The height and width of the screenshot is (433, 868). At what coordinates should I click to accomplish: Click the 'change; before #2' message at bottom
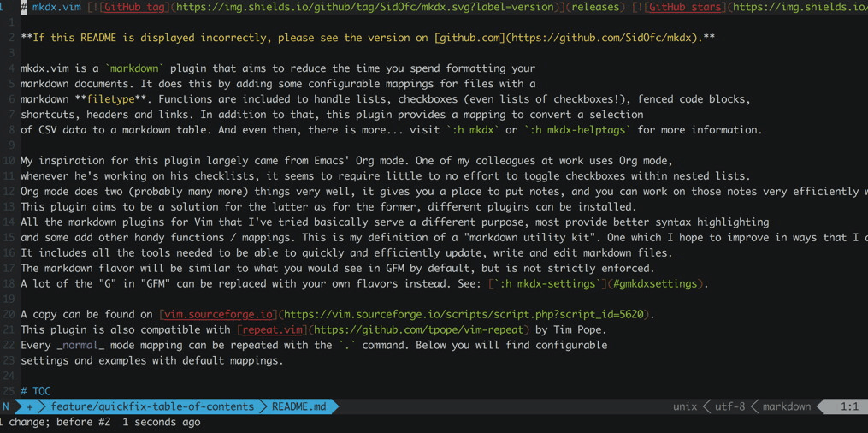[x=59, y=422]
